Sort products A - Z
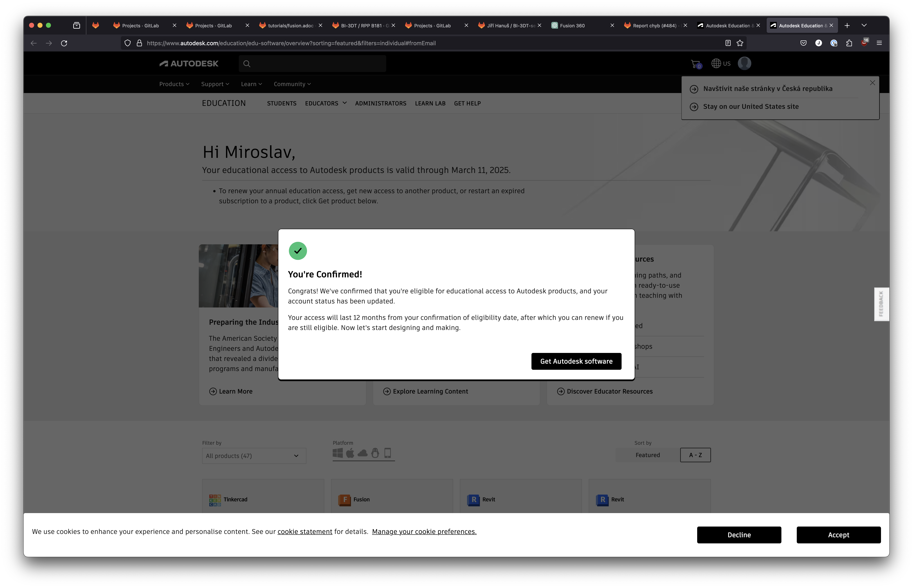The width and height of the screenshot is (913, 588). point(695,455)
